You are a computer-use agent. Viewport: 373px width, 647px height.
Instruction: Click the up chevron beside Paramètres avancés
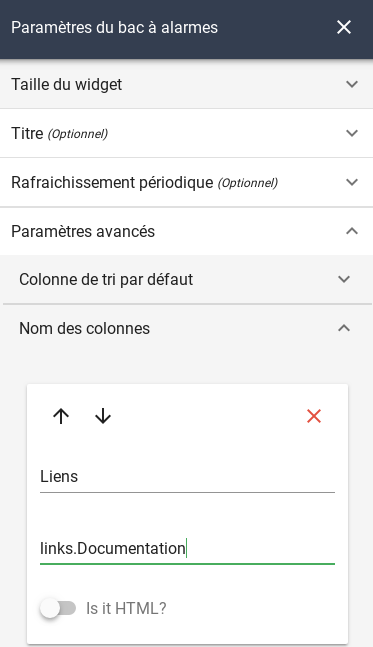(352, 231)
